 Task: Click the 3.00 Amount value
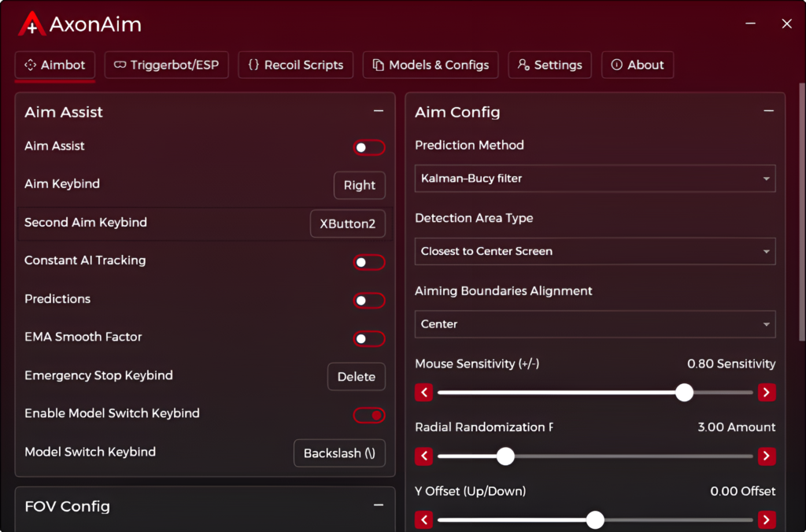click(736, 427)
